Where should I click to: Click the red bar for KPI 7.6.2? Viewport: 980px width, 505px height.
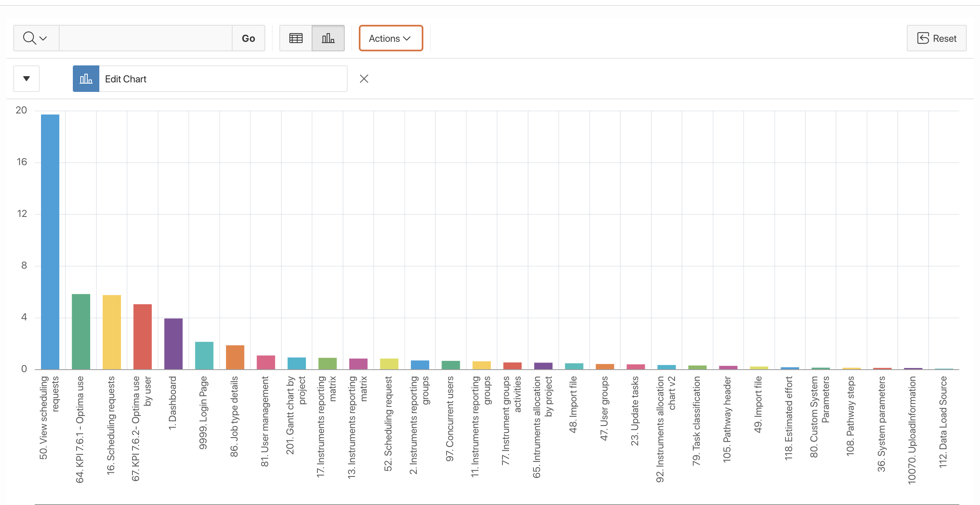coord(142,337)
